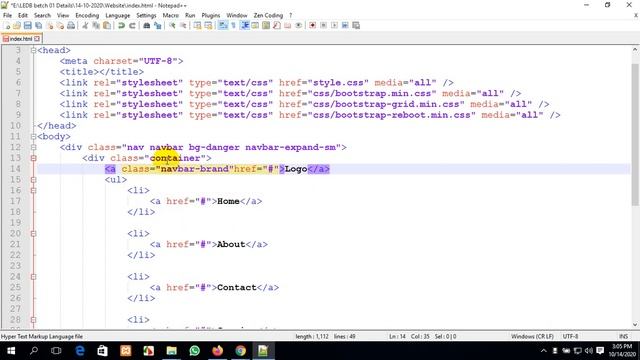
Task: Open WhatsApp from the taskbar
Action: click(x=195, y=351)
